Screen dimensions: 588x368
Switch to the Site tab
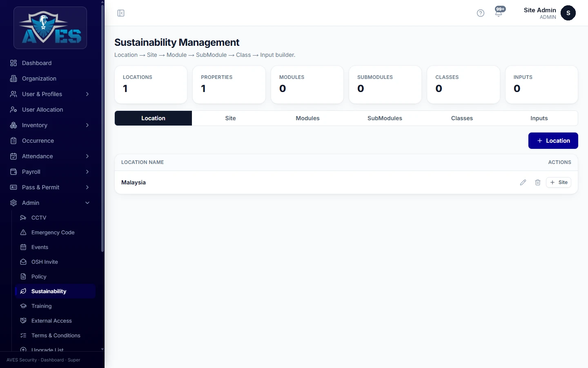pos(230,118)
